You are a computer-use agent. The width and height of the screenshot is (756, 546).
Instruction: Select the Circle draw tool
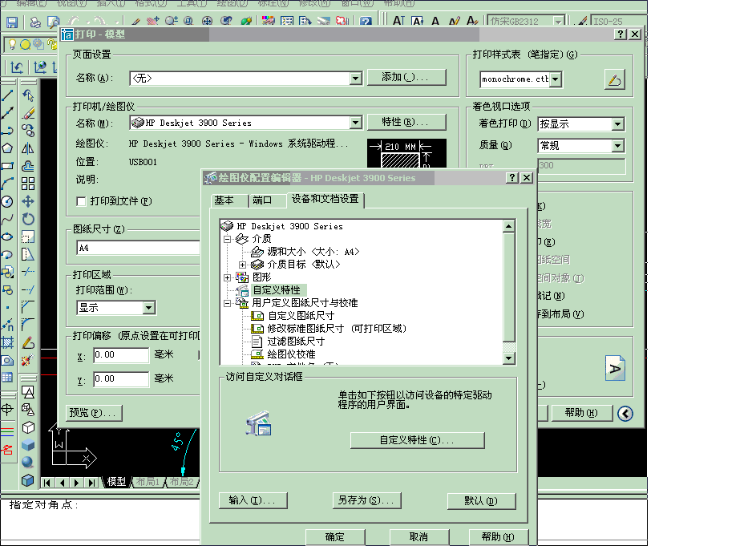click(x=7, y=201)
